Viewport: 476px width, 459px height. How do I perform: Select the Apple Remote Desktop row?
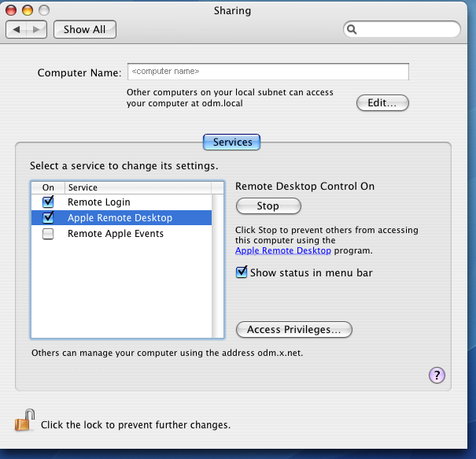click(x=121, y=218)
